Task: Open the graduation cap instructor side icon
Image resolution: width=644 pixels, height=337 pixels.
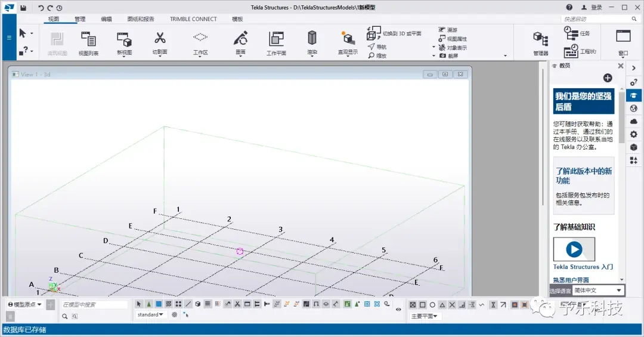Action: (x=634, y=96)
